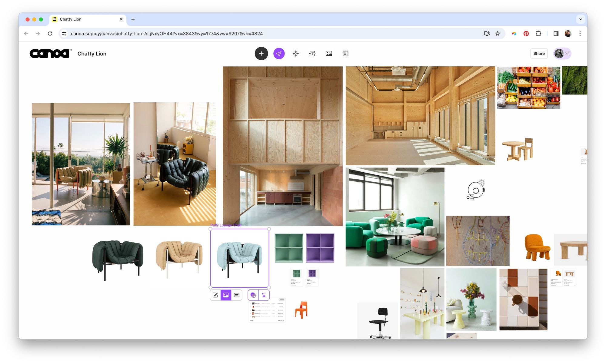Click the notes/list tool in the toolbar

pyautogui.click(x=345, y=54)
